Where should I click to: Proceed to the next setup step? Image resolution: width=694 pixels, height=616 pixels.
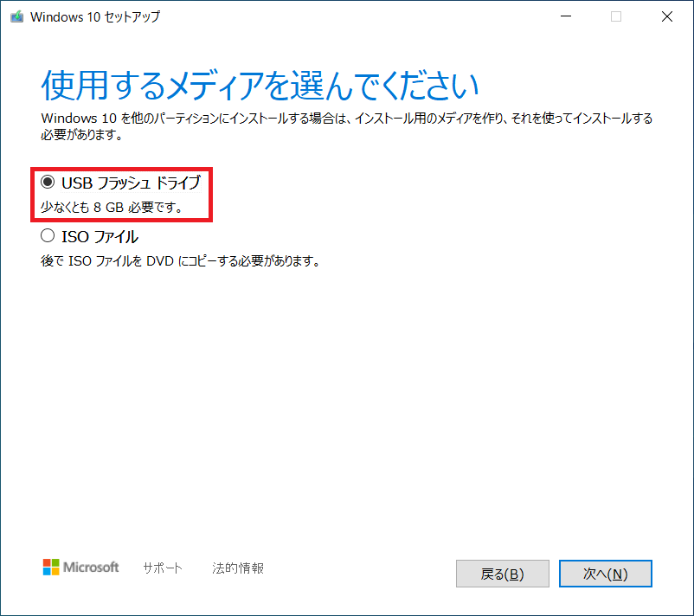tap(605, 573)
